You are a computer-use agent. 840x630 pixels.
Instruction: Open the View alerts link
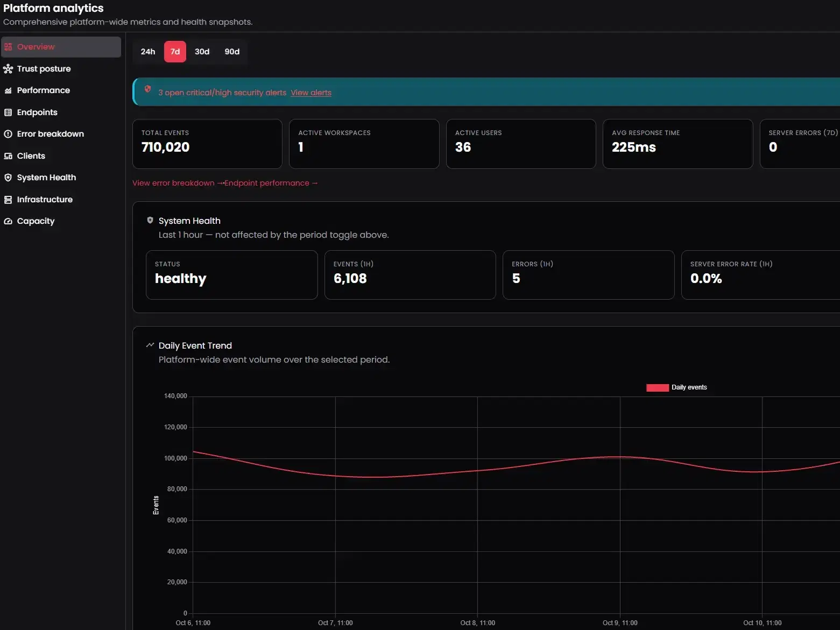[x=311, y=93]
